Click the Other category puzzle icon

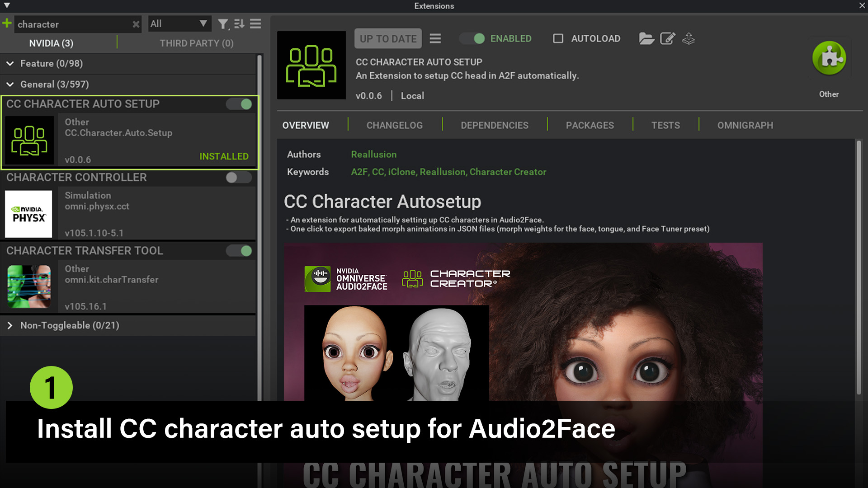tap(829, 57)
